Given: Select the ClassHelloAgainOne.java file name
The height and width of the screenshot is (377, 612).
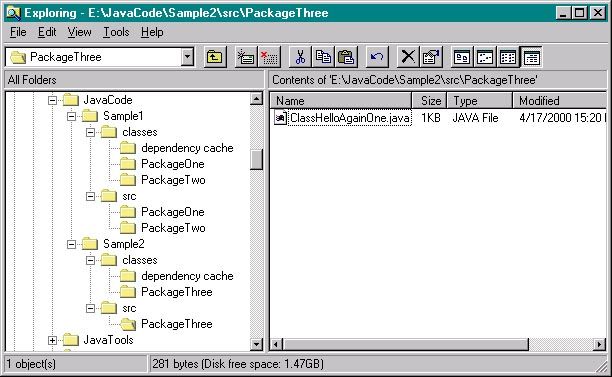Looking at the screenshot, I should pos(350,118).
